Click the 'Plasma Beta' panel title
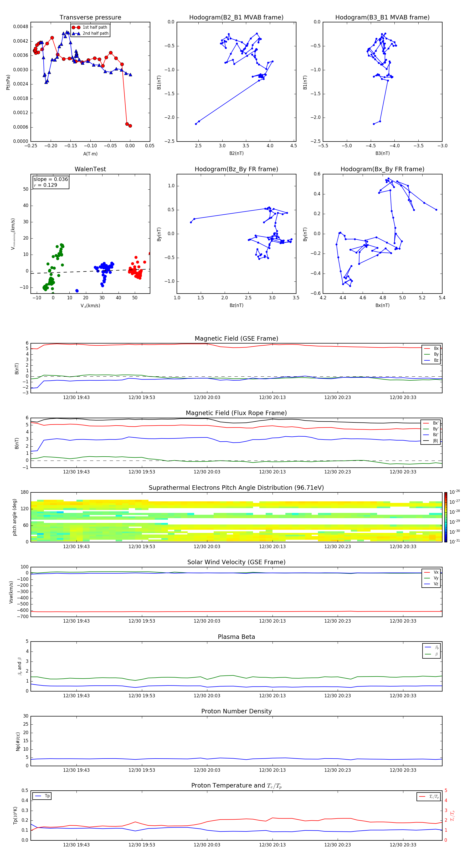Image resolution: width=473 pixels, height=868 pixels. (x=236, y=637)
